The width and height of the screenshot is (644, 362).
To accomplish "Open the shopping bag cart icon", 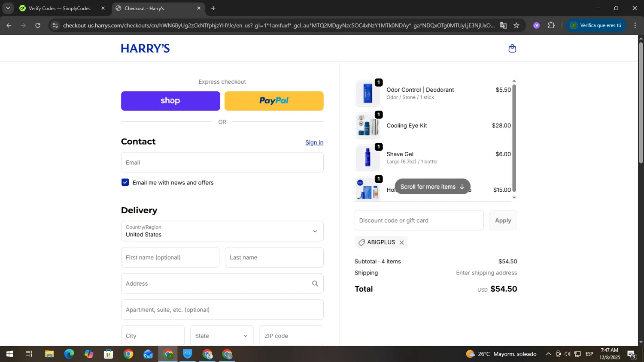I will point(512,48).
